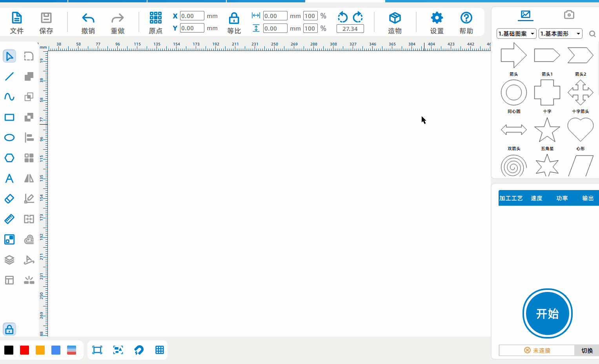Select the polygon hexagon tool
This screenshot has width=599, height=364.
9,158
